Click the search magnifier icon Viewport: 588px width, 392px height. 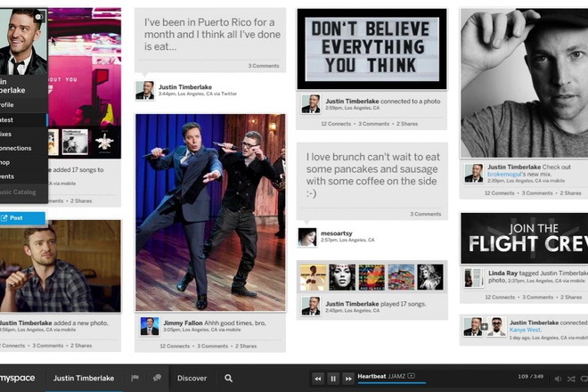229,378
